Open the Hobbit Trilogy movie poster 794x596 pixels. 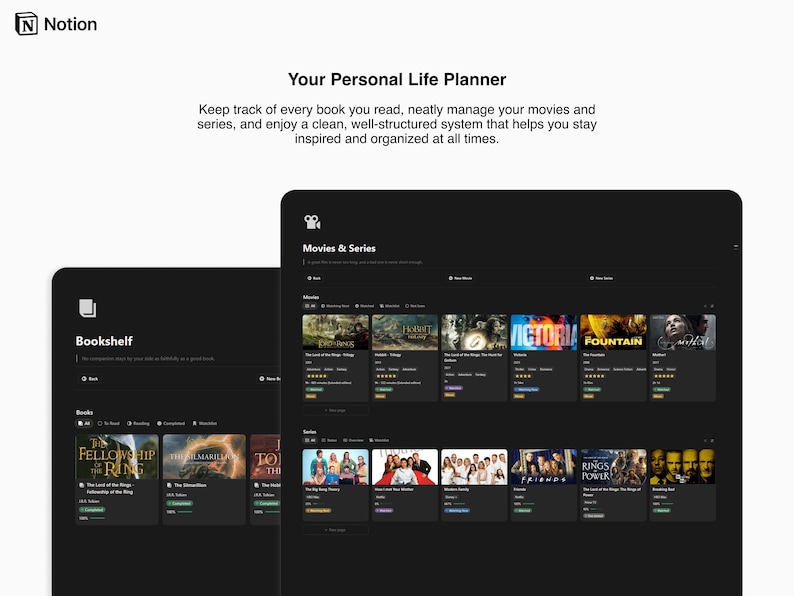coord(405,332)
